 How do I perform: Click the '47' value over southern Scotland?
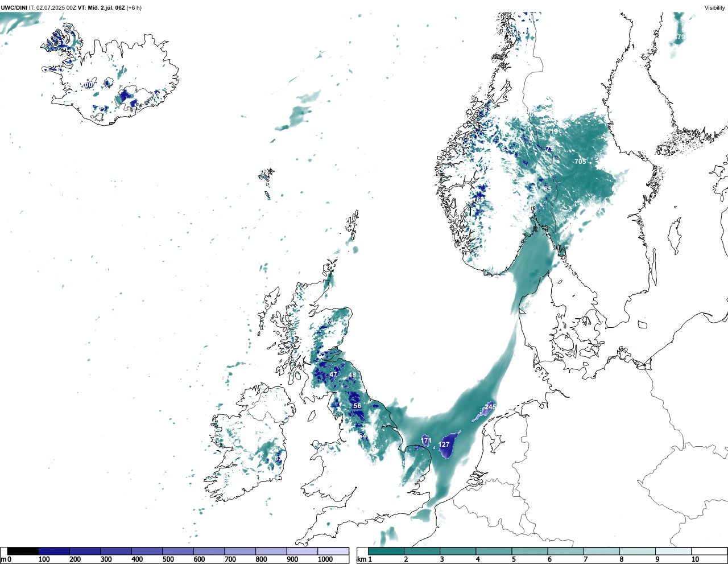point(333,374)
